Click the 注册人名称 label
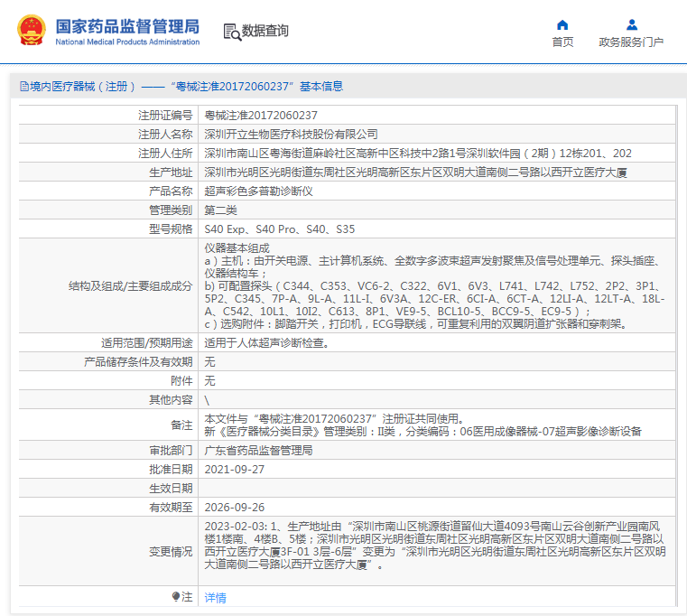 pos(165,135)
